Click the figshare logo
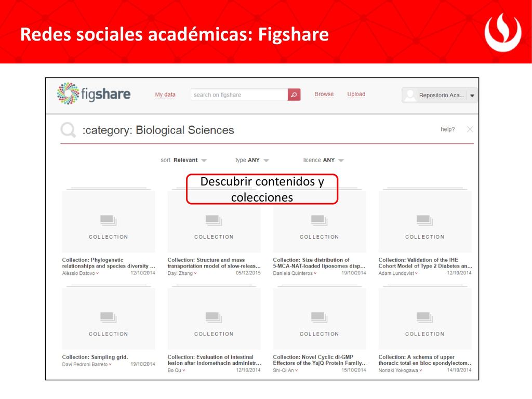Viewport: 532px width, 399px height. (94, 94)
